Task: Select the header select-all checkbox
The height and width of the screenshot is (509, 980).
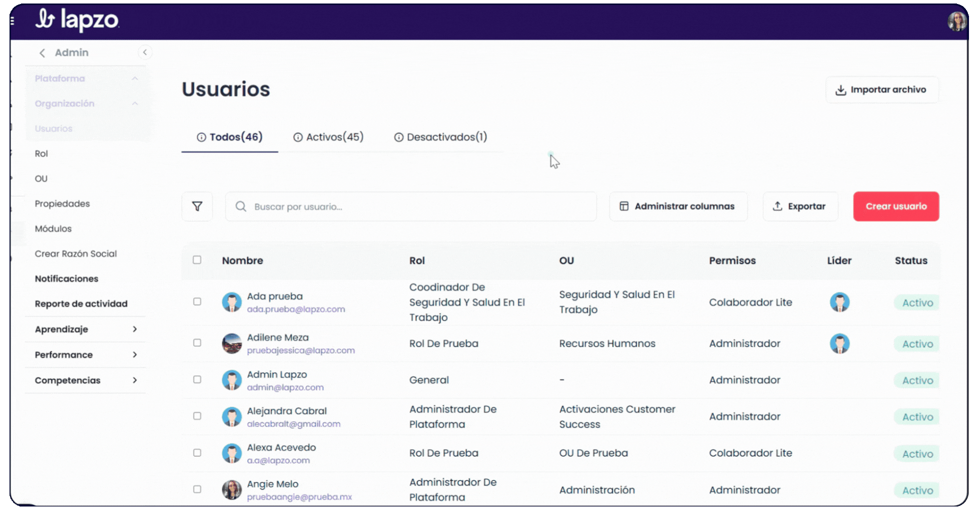Action: (197, 260)
